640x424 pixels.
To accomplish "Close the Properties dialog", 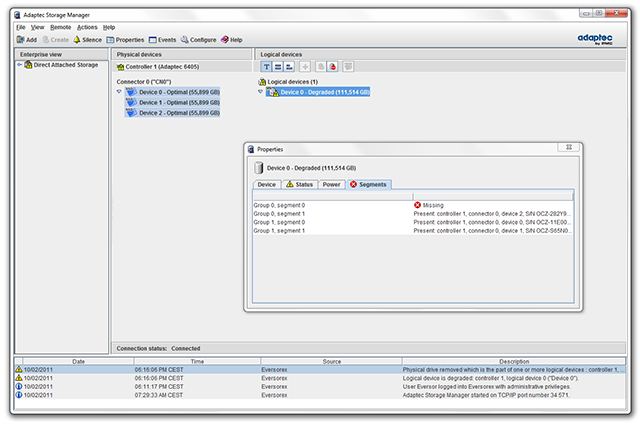I will (569, 147).
